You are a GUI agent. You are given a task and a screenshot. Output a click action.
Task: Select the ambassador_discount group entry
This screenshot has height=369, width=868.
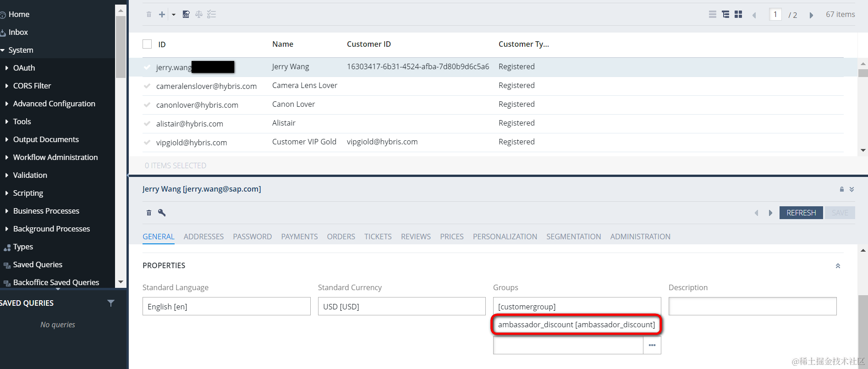(x=577, y=325)
